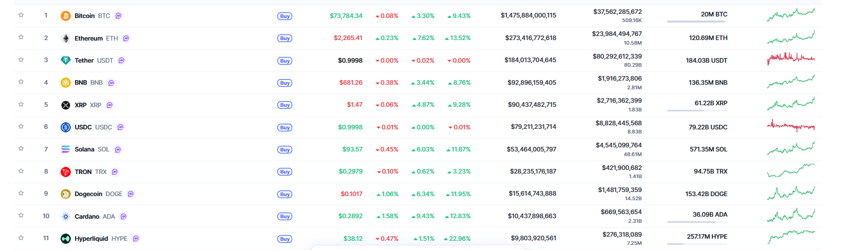Image resolution: width=868 pixels, height=250 pixels.
Task: Toggle the TRON watchlist star
Action: pos(21,171)
